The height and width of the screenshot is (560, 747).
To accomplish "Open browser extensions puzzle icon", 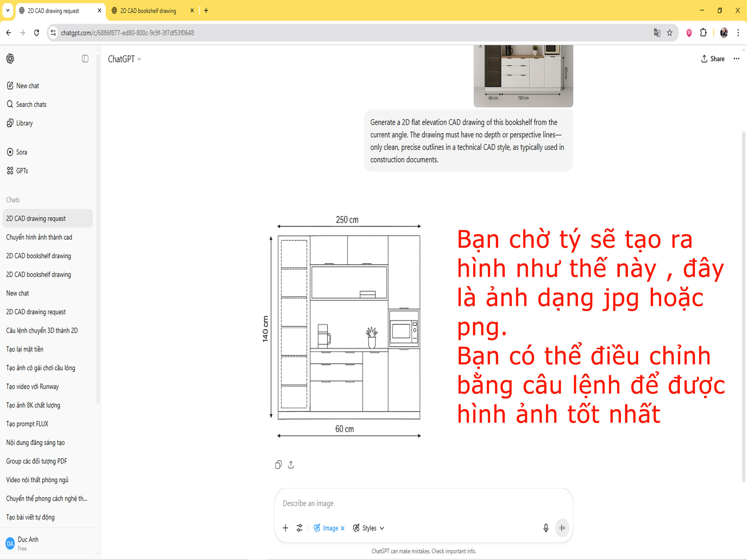I will (x=703, y=33).
